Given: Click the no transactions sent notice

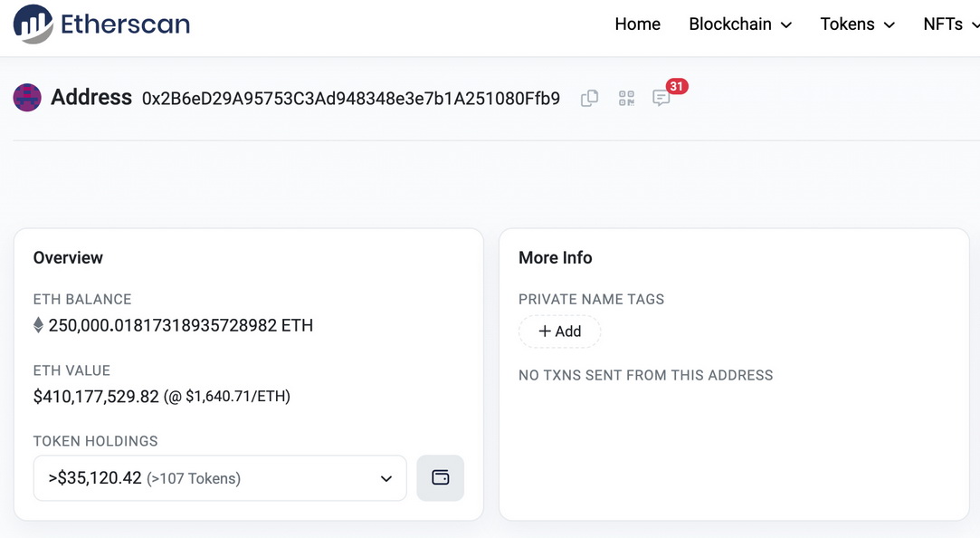Looking at the screenshot, I should [645, 375].
